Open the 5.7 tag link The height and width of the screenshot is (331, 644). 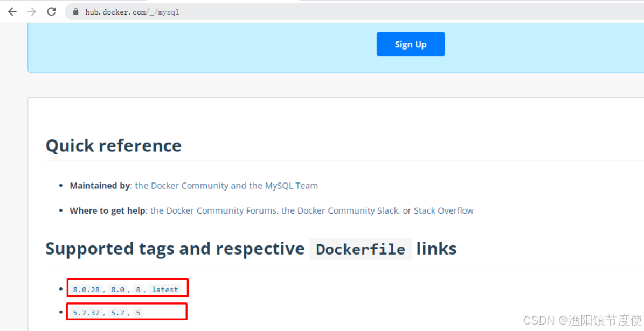point(117,313)
